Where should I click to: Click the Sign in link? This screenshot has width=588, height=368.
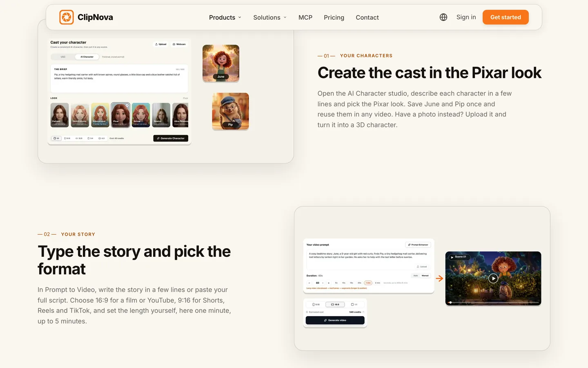tap(466, 17)
